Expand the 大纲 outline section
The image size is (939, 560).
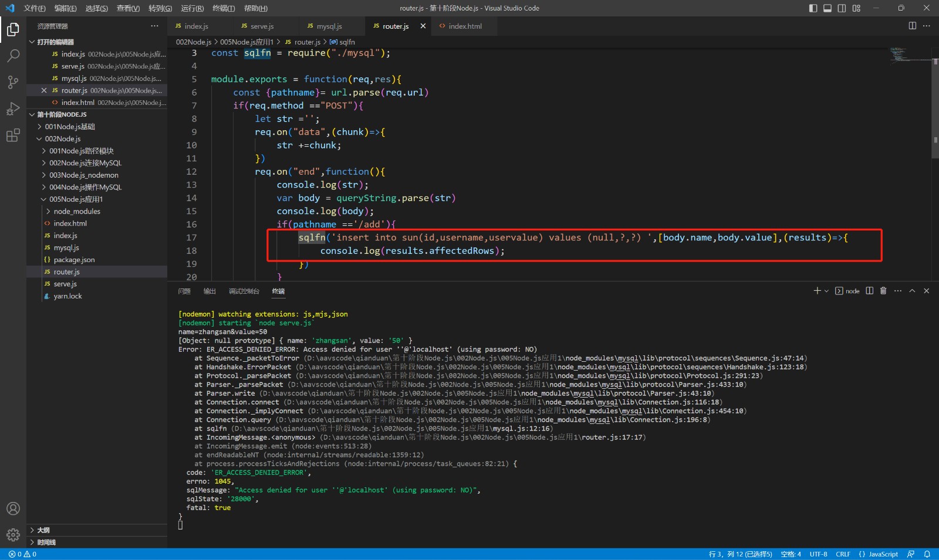(97, 530)
